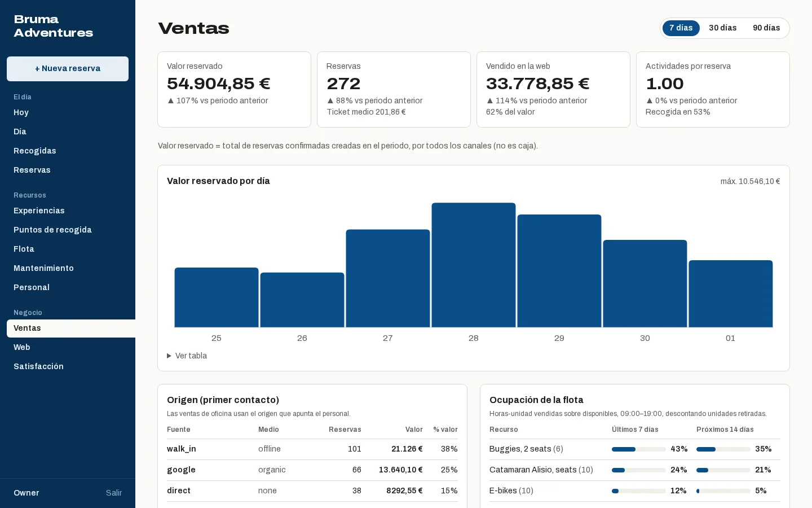
Task: Select the 7 días period toggle
Action: pos(681,28)
